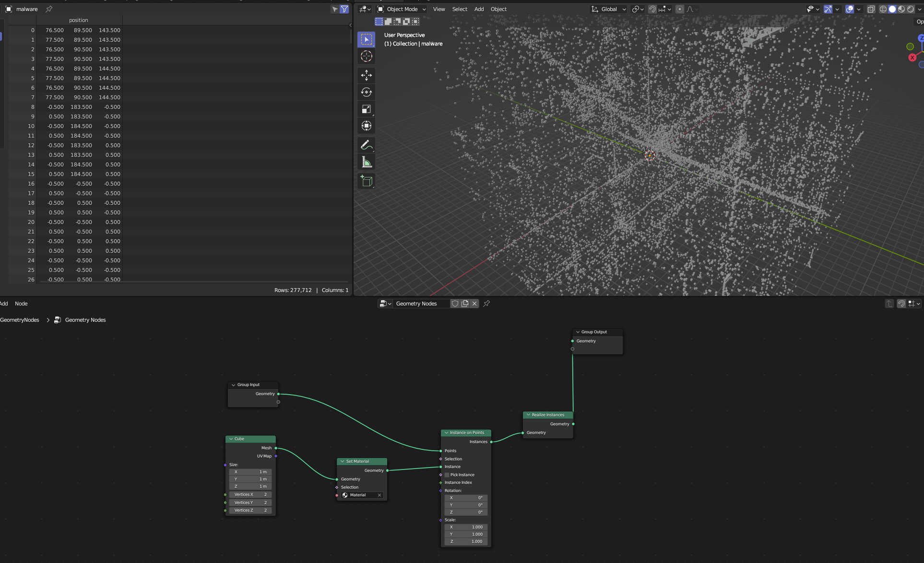Collapse the Instance on Points node

(x=446, y=433)
